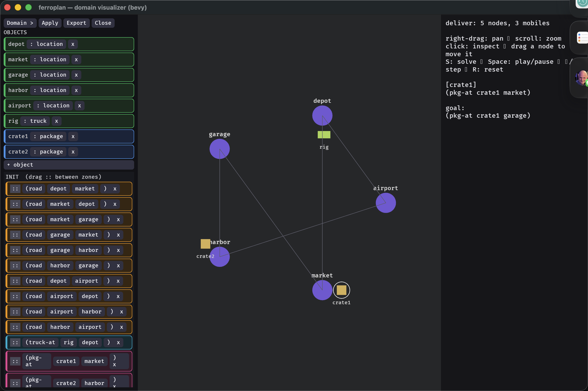Image resolution: width=588 pixels, height=391 pixels.
Task: Inspect the market node circle
Action: (x=322, y=290)
